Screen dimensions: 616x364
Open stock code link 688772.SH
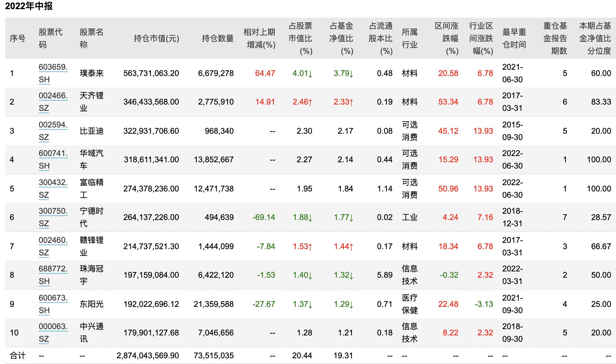53,275
